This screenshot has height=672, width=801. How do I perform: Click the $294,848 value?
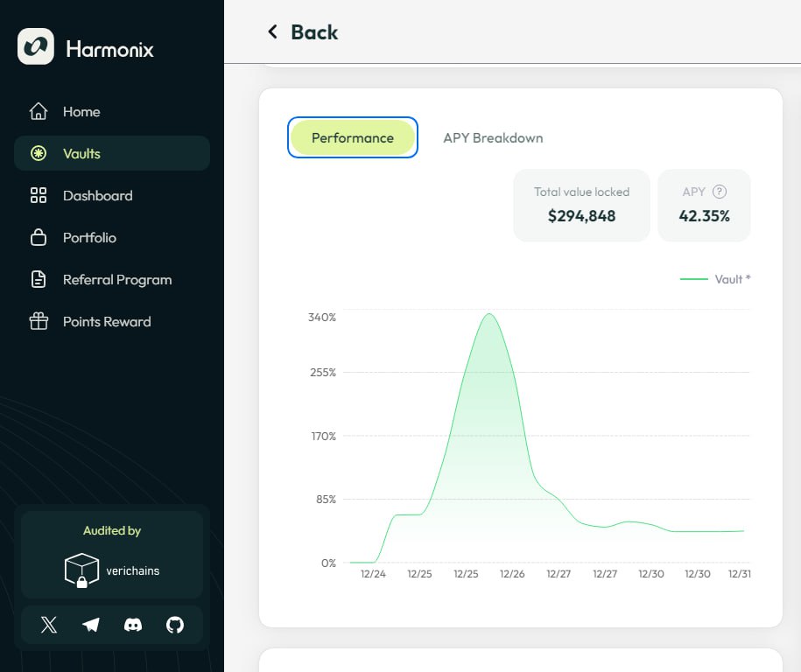click(x=581, y=216)
